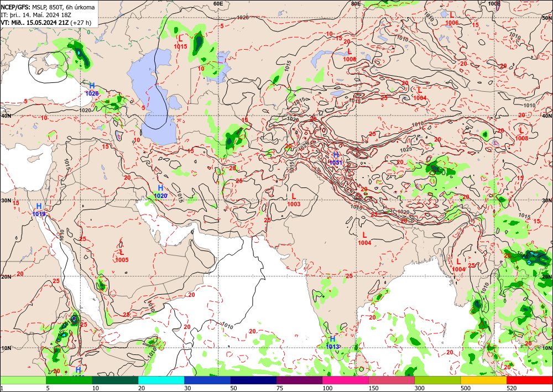The height and width of the screenshot is (392, 553).
Task: Click the legend value 150
Action: pos(373,389)
